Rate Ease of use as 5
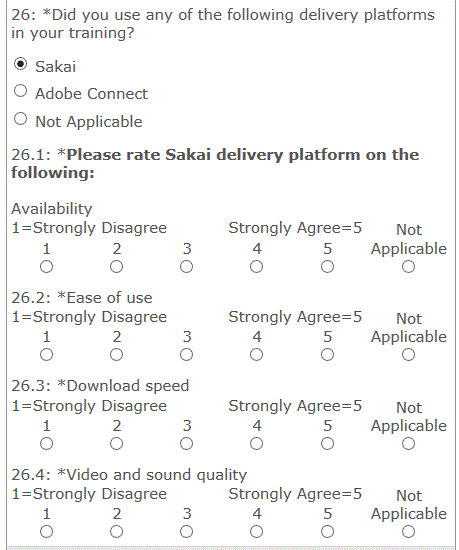The height and width of the screenshot is (550, 459). click(328, 355)
